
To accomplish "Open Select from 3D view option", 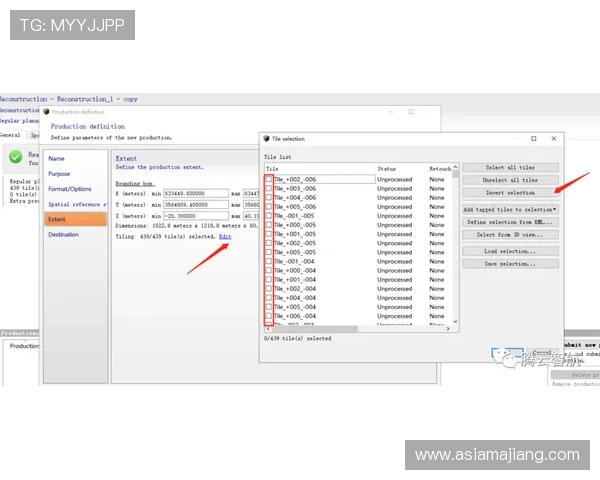I will tap(510, 234).
